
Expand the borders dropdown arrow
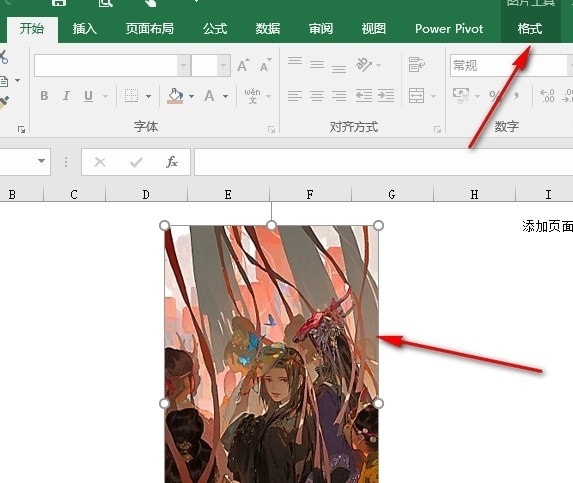(148, 96)
